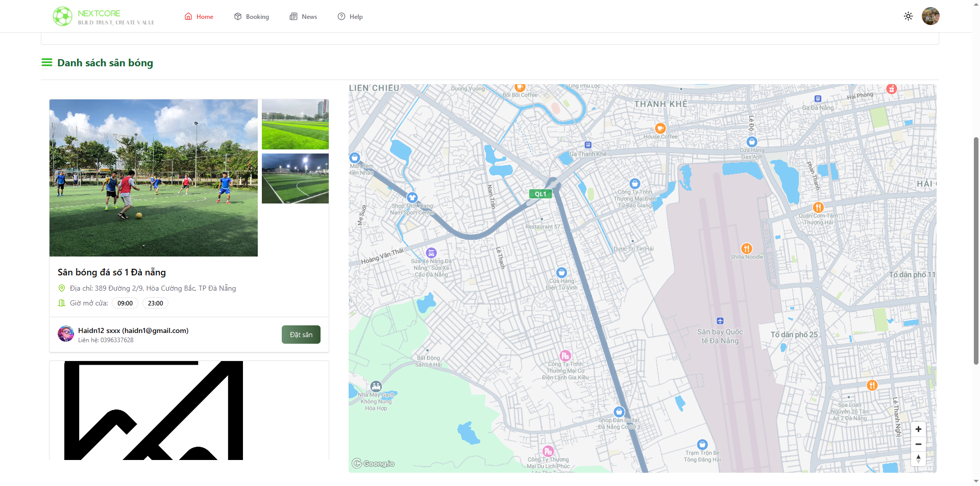The image size is (980, 486).
Task: Reset map bearing with compass button
Action: 918,459
